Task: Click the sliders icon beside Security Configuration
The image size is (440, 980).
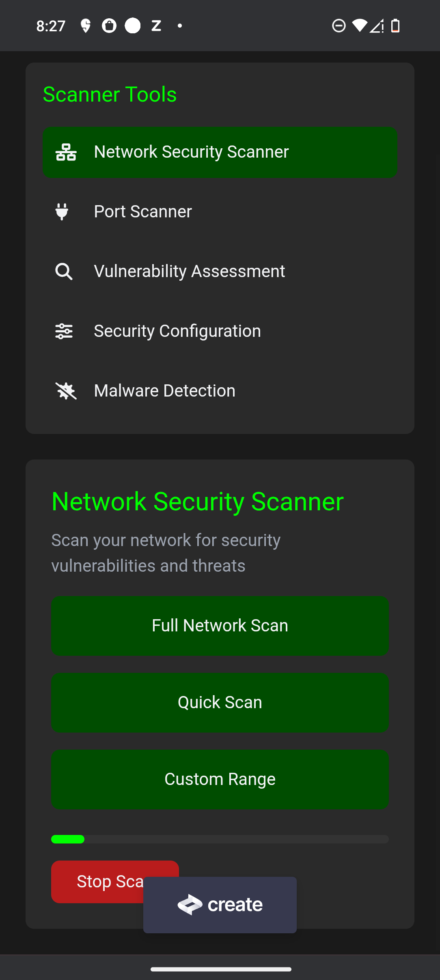Action: (x=64, y=331)
